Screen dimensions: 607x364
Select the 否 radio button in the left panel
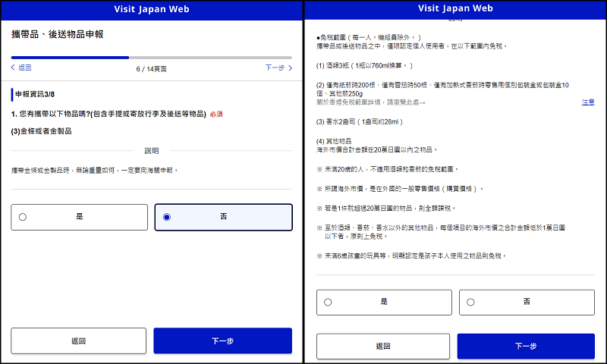(x=167, y=217)
